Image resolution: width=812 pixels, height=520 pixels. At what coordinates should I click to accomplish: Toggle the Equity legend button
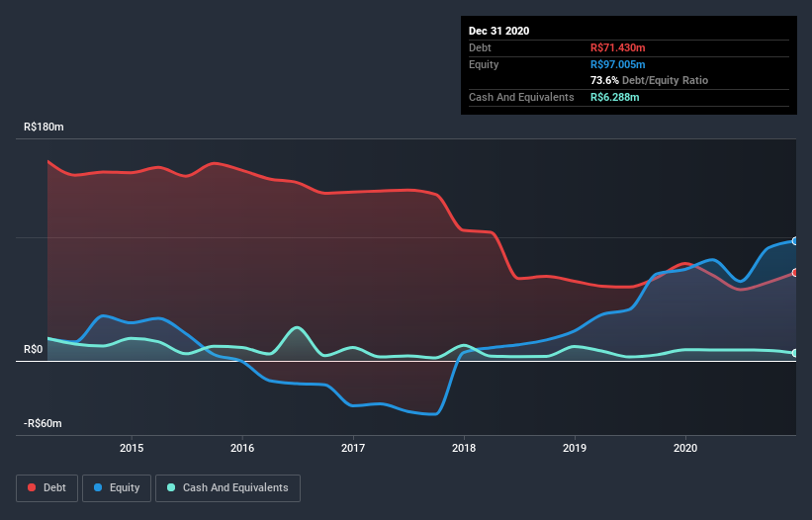coord(117,488)
